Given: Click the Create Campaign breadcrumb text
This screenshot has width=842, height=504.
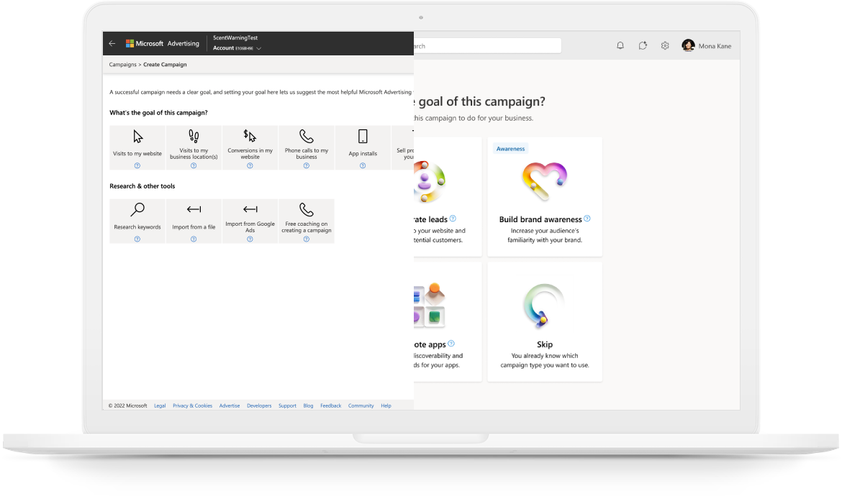Looking at the screenshot, I should click(165, 65).
